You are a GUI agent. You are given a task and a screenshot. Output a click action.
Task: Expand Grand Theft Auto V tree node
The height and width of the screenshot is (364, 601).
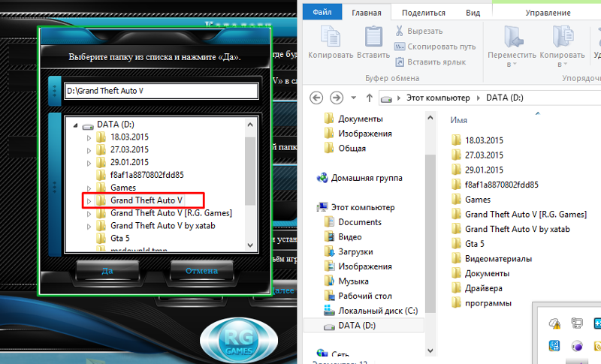[89, 201]
